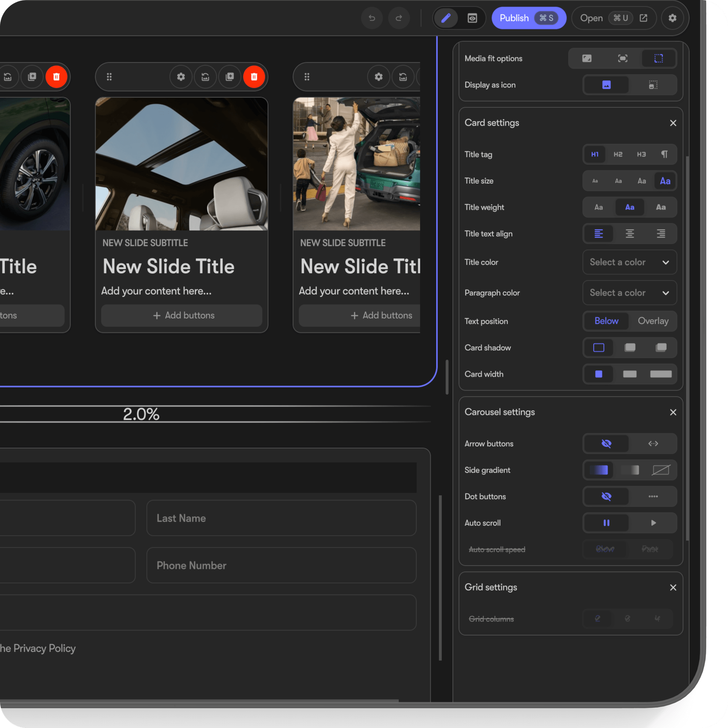Pause Auto scroll

pos(606,523)
